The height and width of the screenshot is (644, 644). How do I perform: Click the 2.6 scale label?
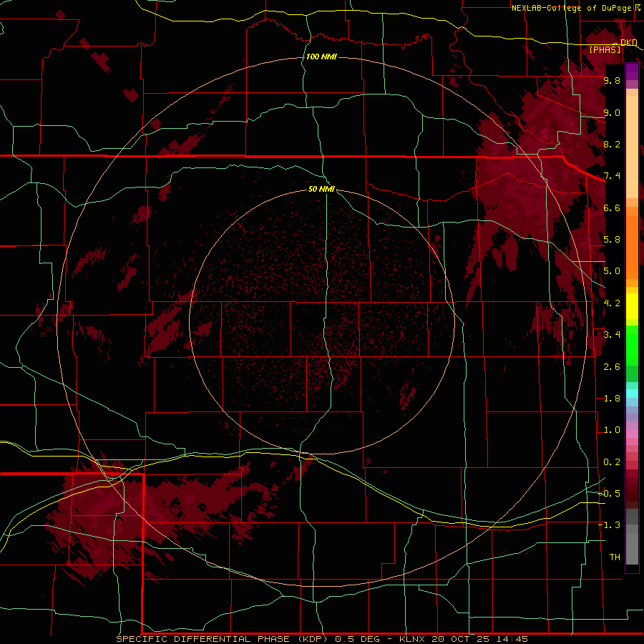[612, 366]
